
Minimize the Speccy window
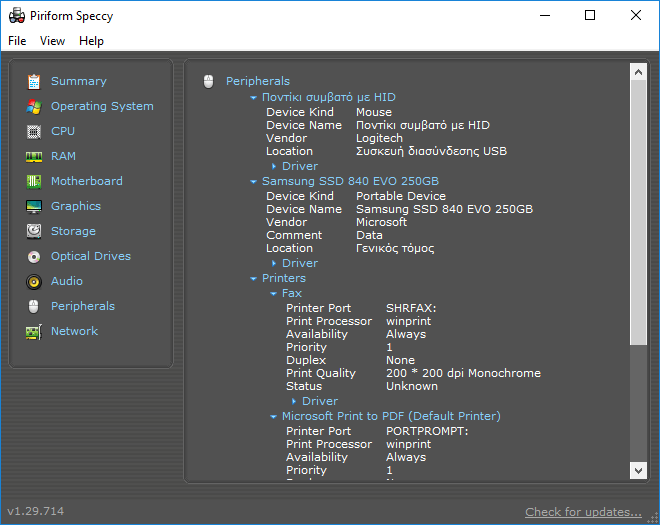[545, 15]
